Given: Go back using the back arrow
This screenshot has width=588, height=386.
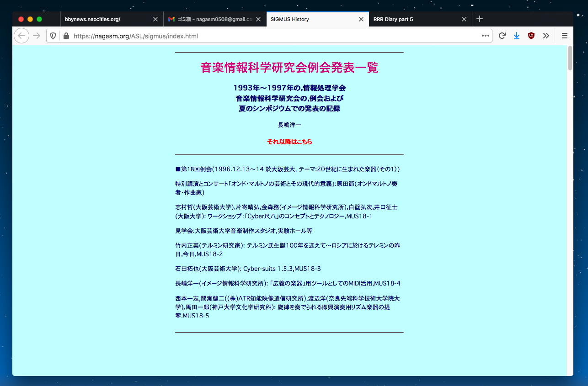Looking at the screenshot, I should click(21, 36).
